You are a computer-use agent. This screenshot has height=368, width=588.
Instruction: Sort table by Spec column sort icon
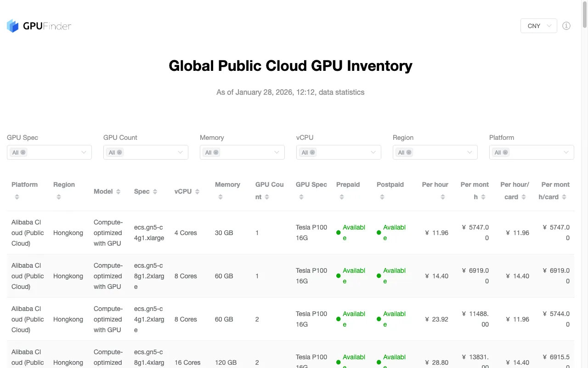coord(155,191)
